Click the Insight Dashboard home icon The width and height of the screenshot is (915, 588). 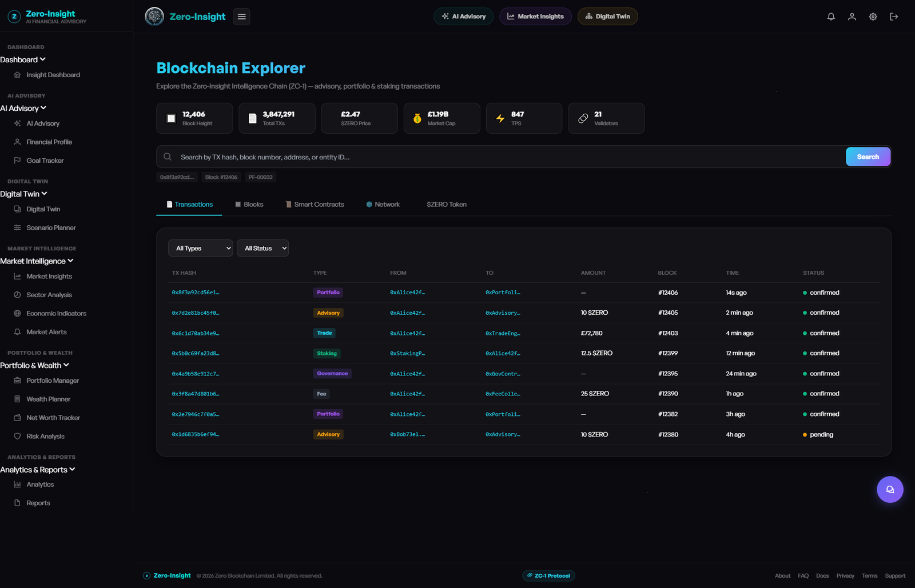[17, 75]
